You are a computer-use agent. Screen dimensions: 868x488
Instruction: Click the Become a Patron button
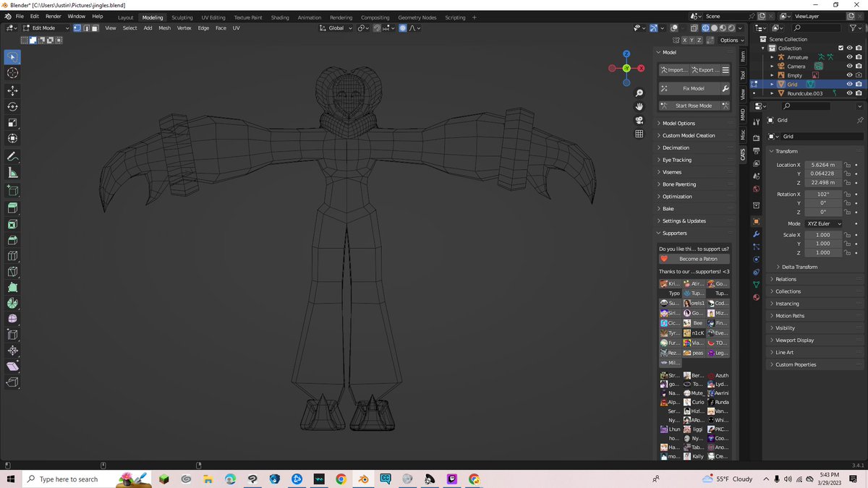coord(694,259)
